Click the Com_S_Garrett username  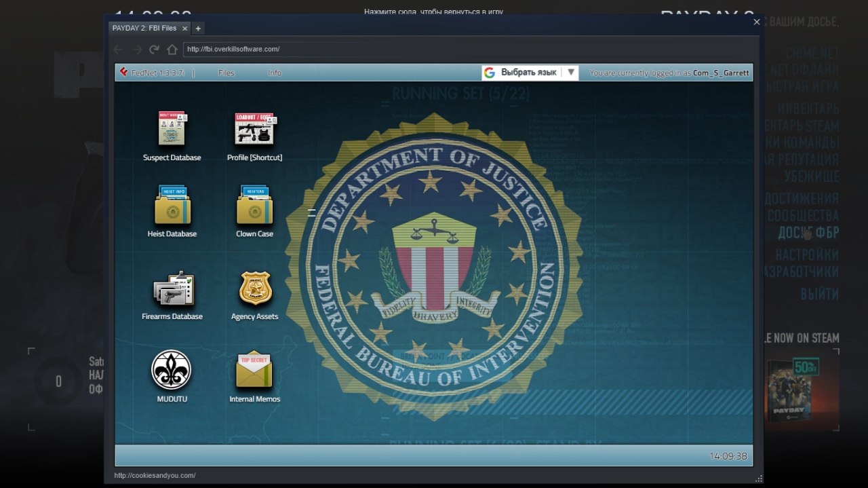point(722,73)
